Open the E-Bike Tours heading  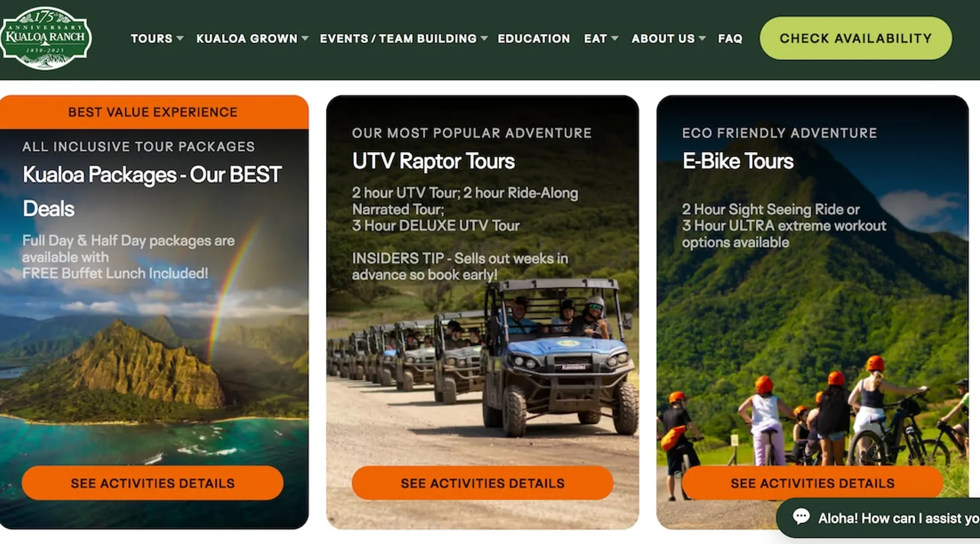pos(738,161)
